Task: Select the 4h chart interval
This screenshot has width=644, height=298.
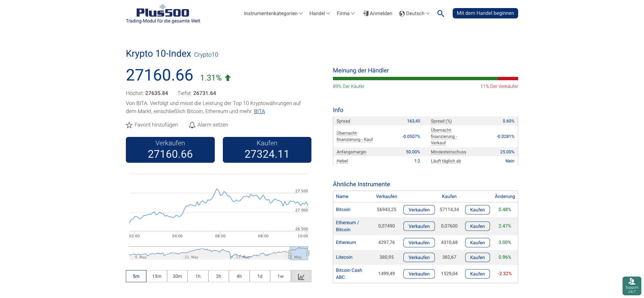Action: (x=239, y=276)
